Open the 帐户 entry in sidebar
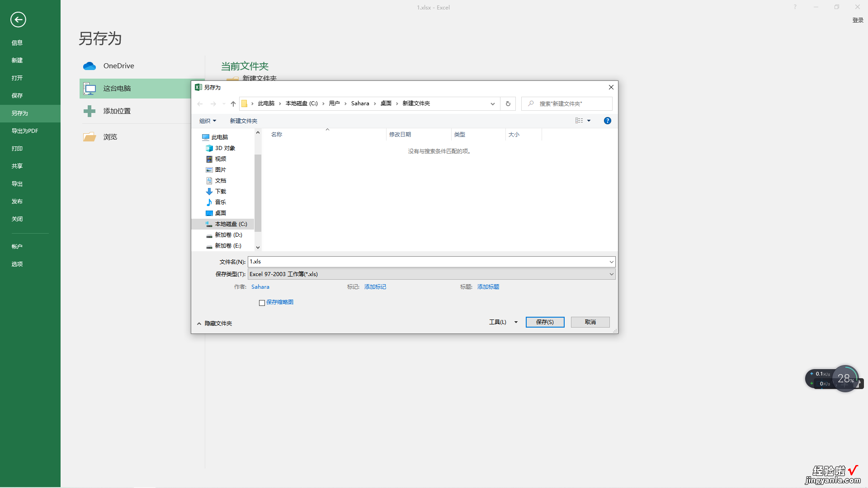This screenshot has height=488, width=868. pos(17,247)
